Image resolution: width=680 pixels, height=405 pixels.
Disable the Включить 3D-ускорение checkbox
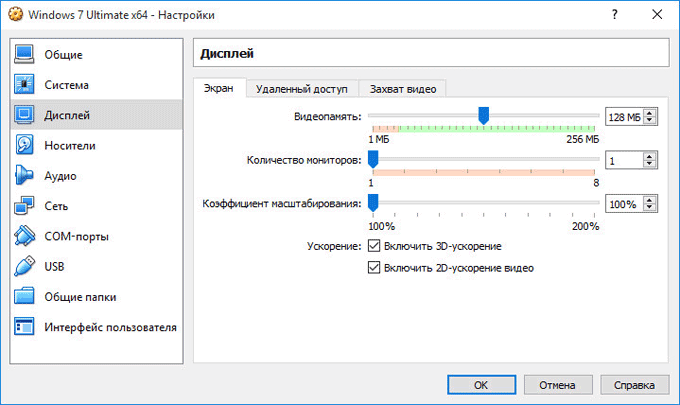(x=375, y=246)
